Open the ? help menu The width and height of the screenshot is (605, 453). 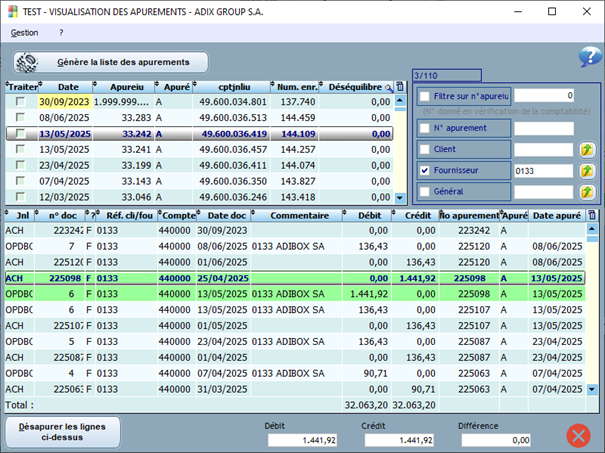61,33
